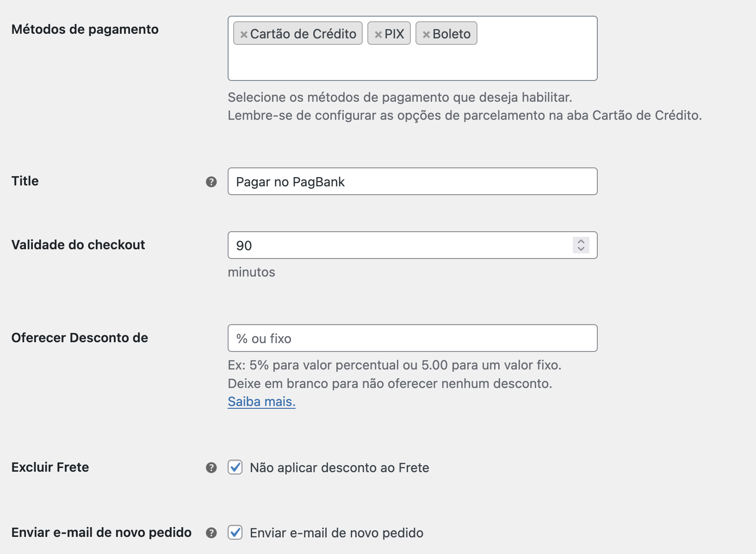
Task: Remove the PIX payment method tag
Action: pos(378,34)
